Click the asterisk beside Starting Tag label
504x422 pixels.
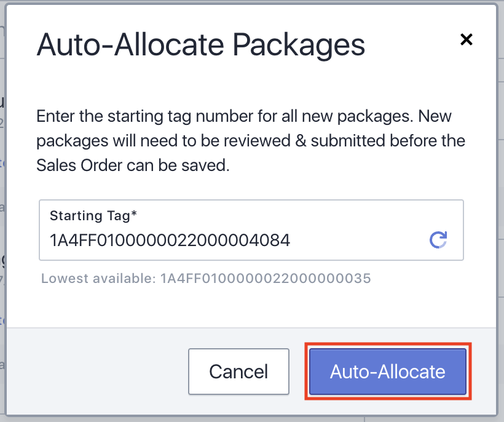tap(134, 213)
